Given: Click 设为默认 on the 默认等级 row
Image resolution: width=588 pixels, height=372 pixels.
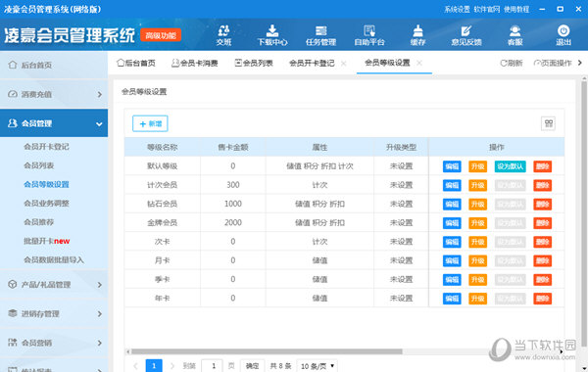Looking at the screenshot, I should [x=510, y=166].
